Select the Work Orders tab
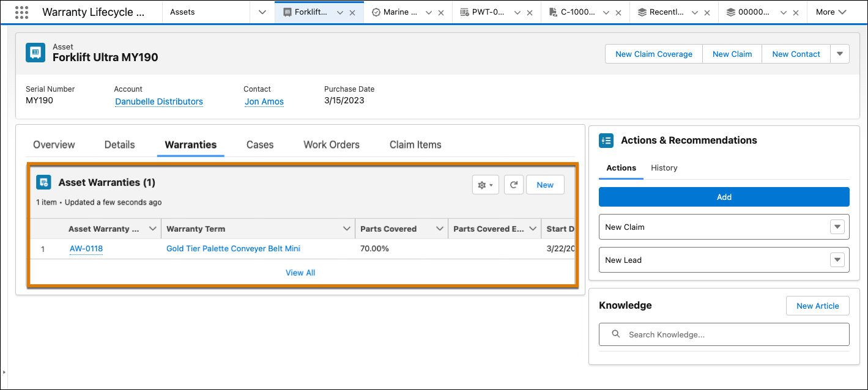 point(331,144)
